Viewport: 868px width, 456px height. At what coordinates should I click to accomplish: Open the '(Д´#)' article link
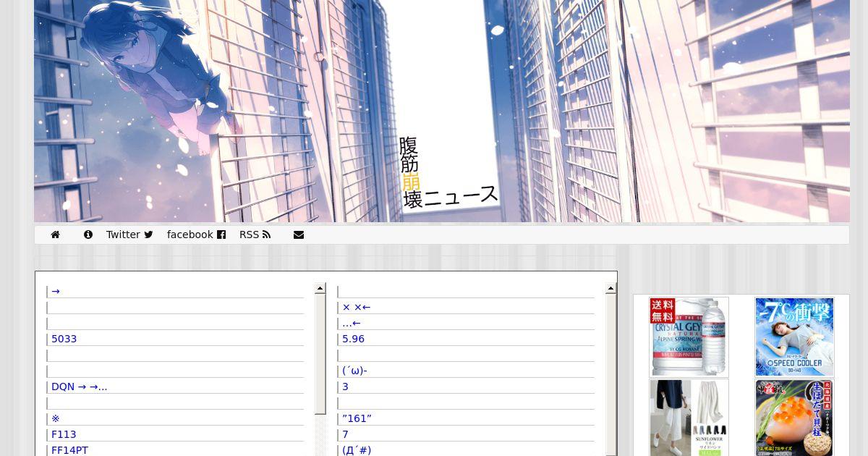[x=357, y=450]
